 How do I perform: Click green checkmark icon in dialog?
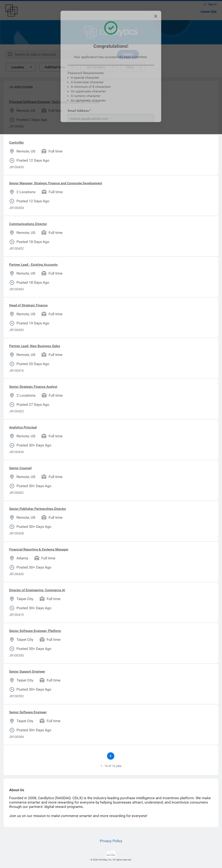[111, 28]
